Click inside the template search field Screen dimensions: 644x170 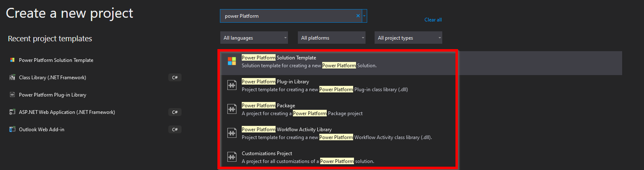coord(289,16)
